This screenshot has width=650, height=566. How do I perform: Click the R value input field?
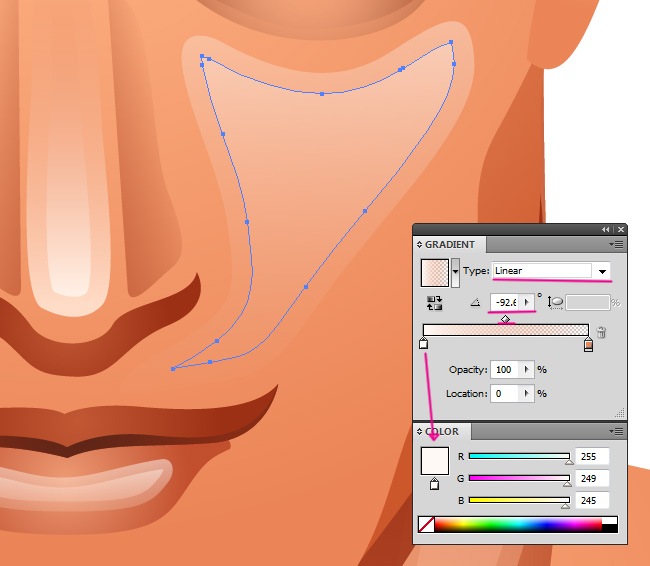tap(593, 456)
